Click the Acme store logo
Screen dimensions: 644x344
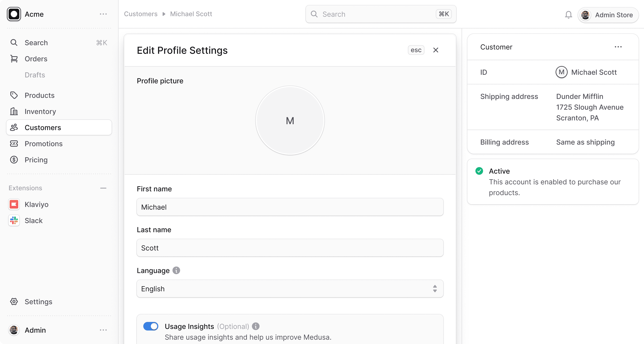(x=14, y=14)
